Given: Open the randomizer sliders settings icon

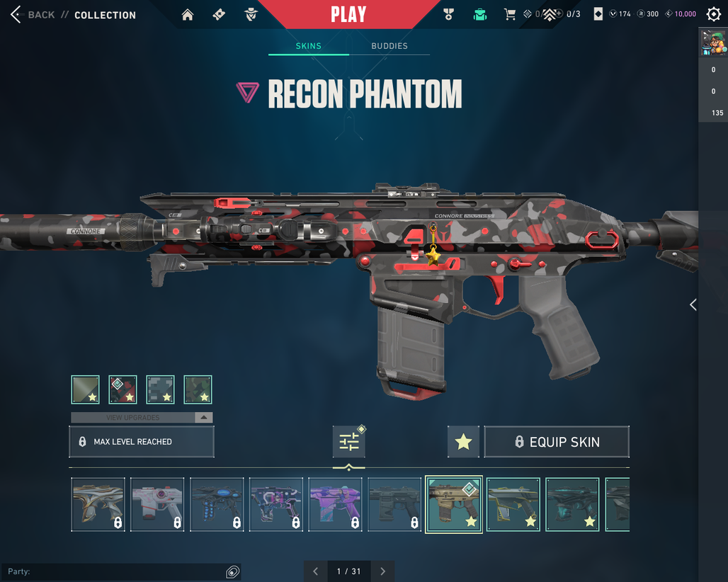Looking at the screenshot, I should point(348,441).
